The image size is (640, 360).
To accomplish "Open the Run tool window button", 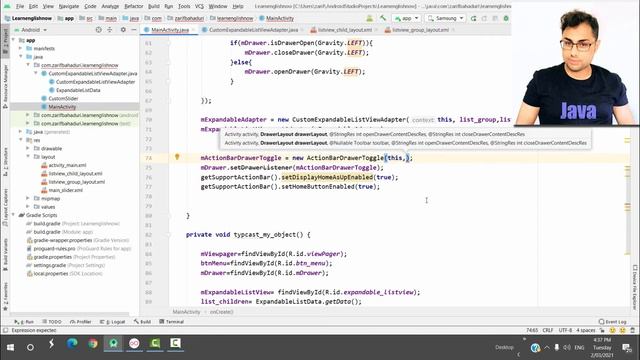I will (x=24, y=322).
